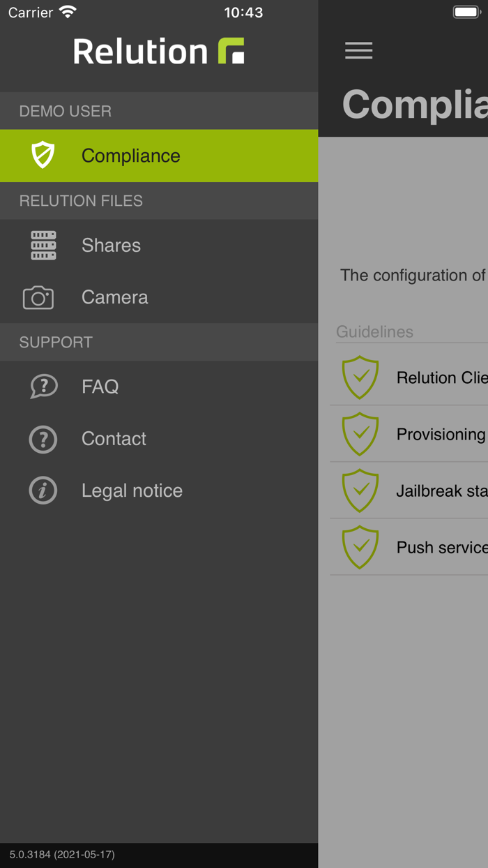
Task: Click the Relution logo in header
Action: pos(159,51)
